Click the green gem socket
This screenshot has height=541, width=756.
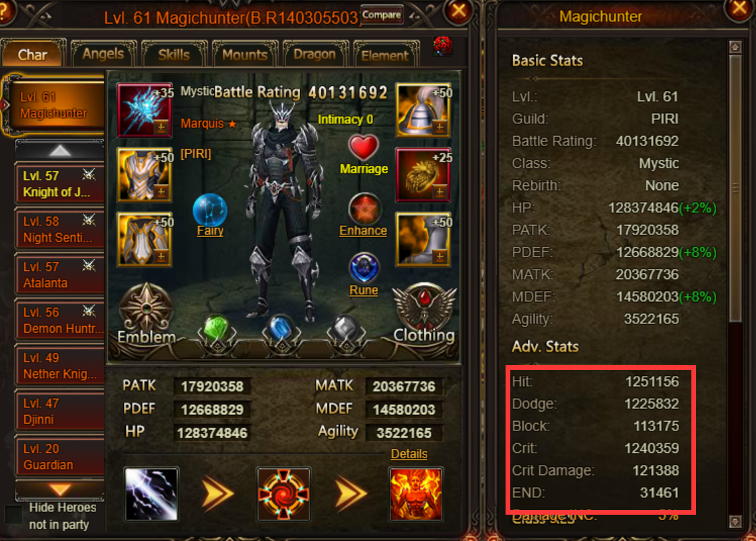click(x=217, y=329)
